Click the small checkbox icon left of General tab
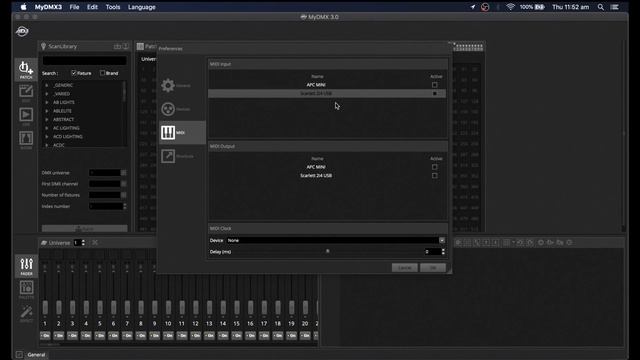 tap(19, 354)
